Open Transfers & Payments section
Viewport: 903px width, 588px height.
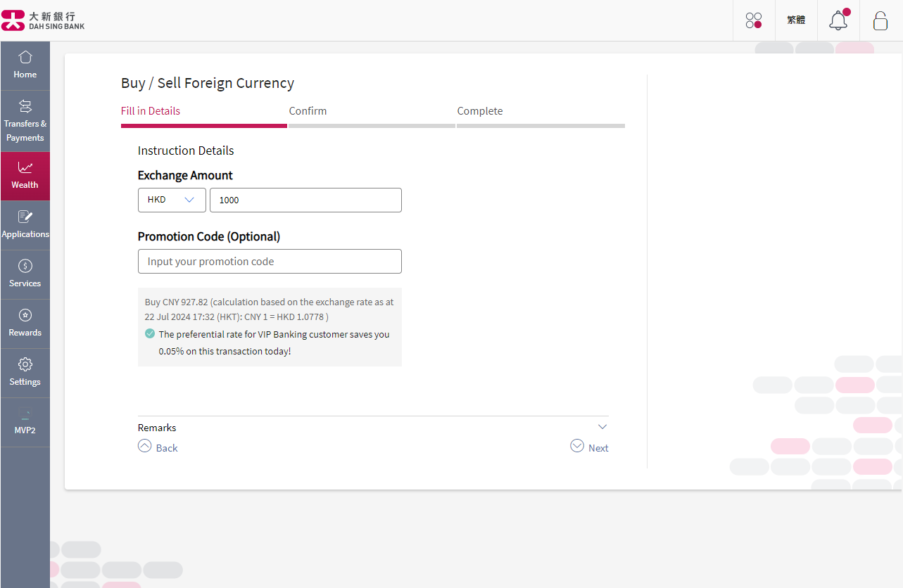click(x=25, y=121)
